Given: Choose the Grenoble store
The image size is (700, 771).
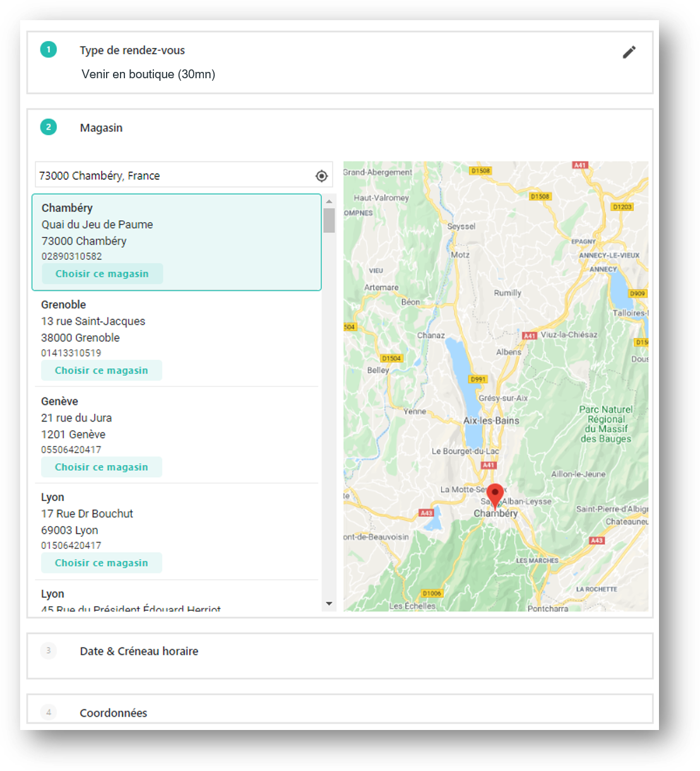Looking at the screenshot, I should [x=102, y=370].
